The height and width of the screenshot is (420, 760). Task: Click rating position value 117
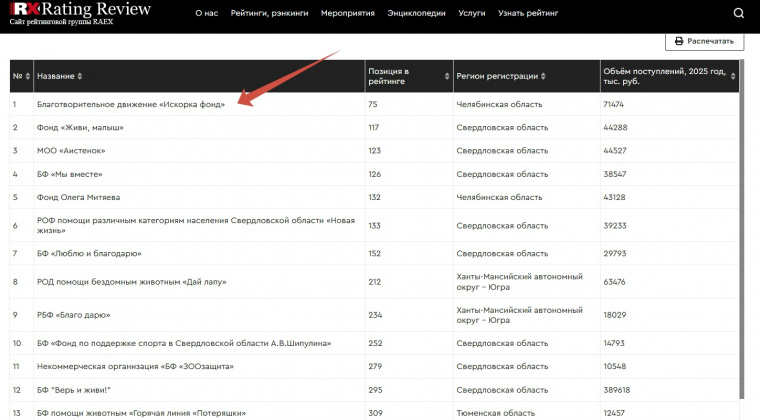pyautogui.click(x=374, y=127)
